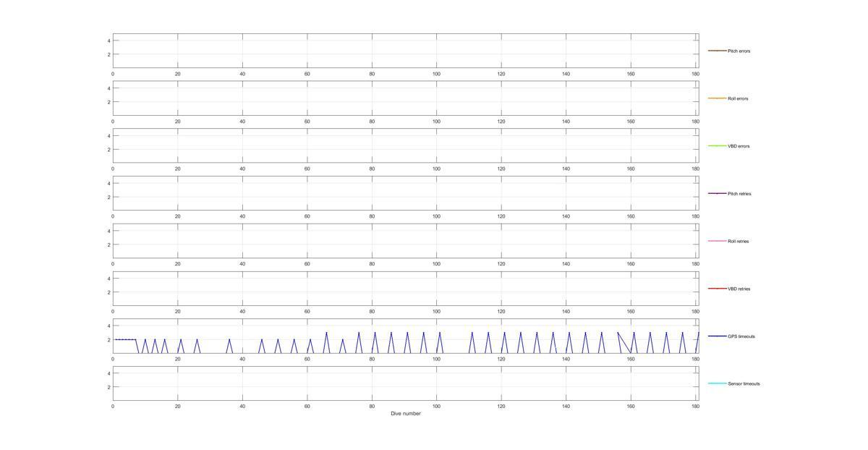This screenshot has height=450, width=868.
Task: Click y-axis tick 4 on GPS timeouts plot
Action: (x=109, y=326)
